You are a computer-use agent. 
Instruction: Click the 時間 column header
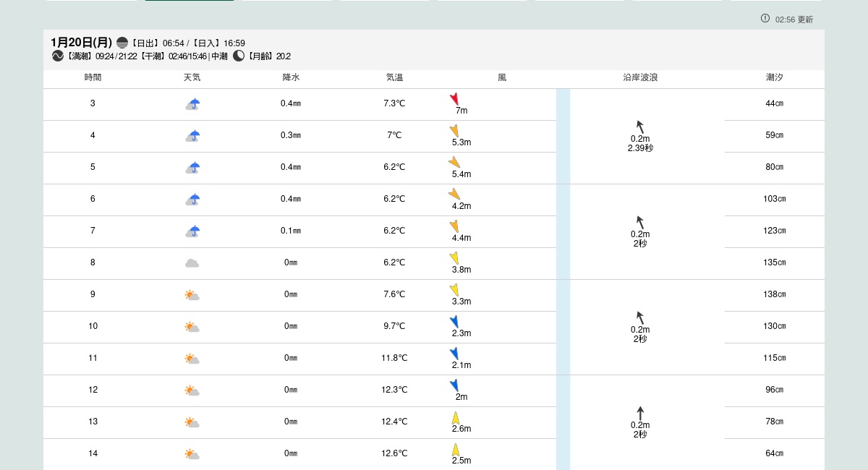point(93,77)
